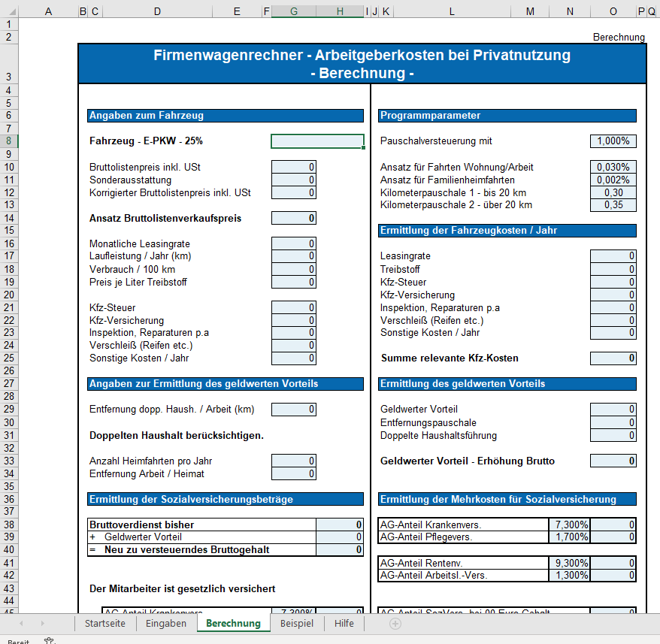Switch to the Startseite sheet tab
The width and height of the screenshot is (660, 644).
105,624
